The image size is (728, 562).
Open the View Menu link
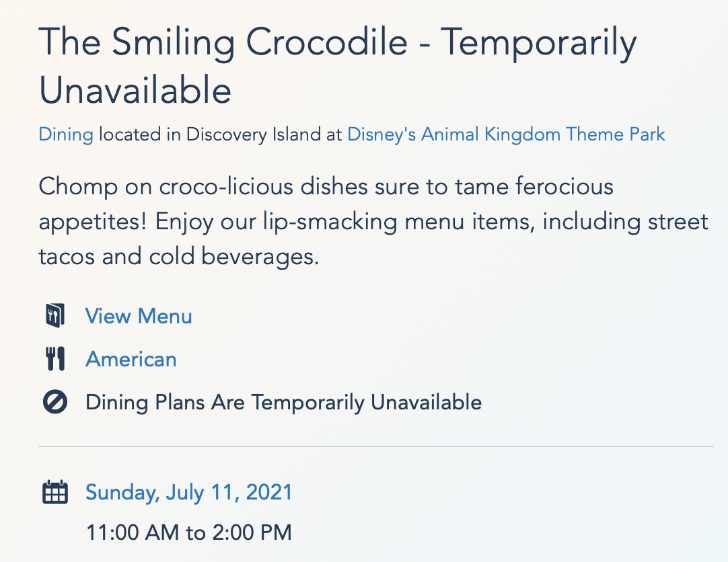click(x=139, y=316)
